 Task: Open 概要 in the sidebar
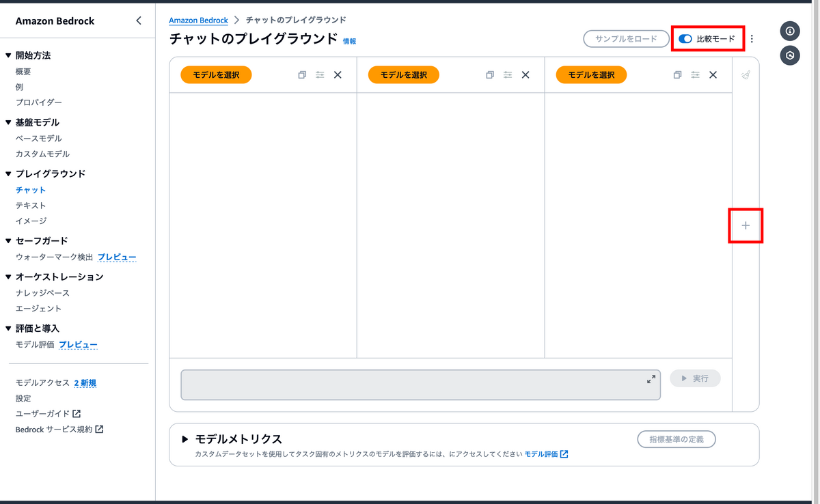tap(23, 71)
